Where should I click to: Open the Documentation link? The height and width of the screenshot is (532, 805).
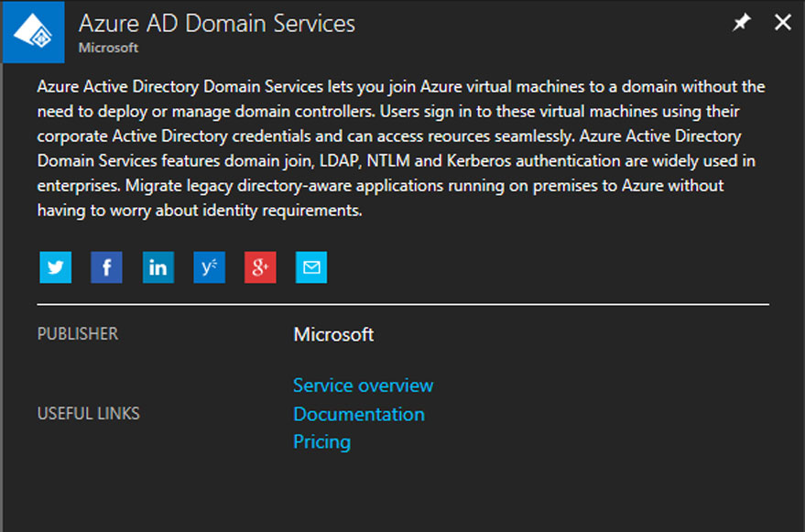(359, 414)
